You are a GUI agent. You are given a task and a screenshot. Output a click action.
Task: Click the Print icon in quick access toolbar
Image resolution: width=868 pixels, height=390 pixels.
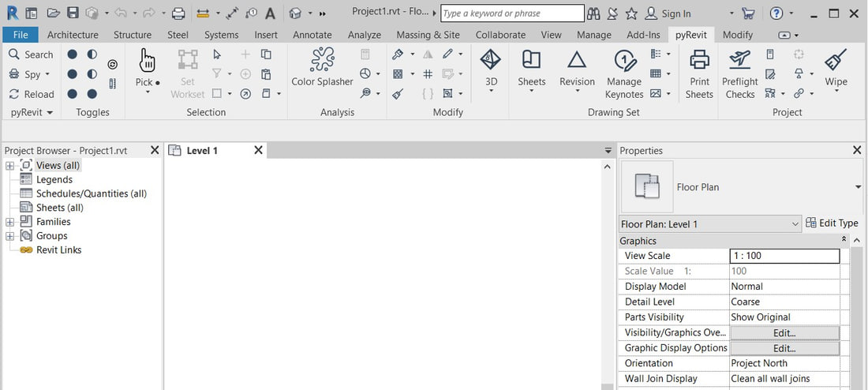pos(178,13)
